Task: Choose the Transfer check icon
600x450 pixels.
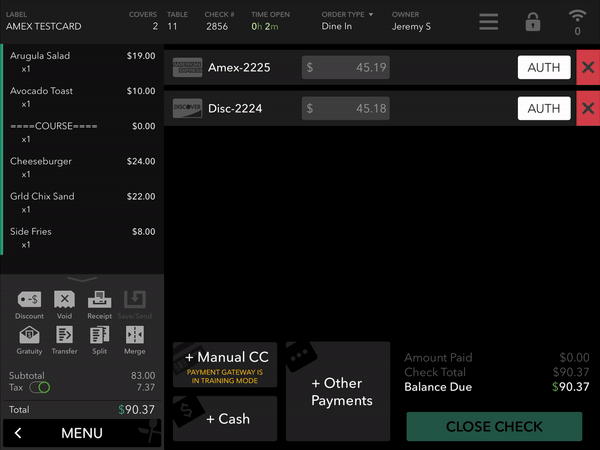Action: pyautogui.click(x=64, y=335)
